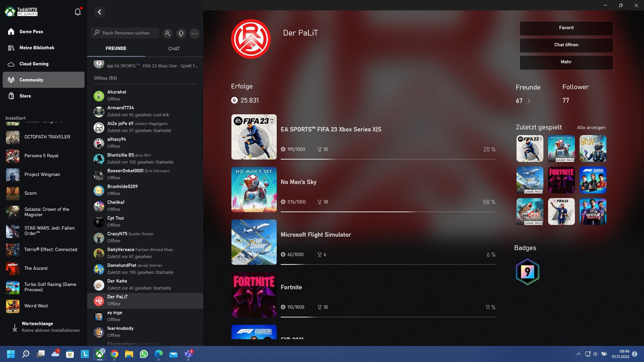The height and width of the screenshot is (362, 644).
Task: Open WhatsApp from taskbar
Action: pyautogui.click(x=144, y=354)
